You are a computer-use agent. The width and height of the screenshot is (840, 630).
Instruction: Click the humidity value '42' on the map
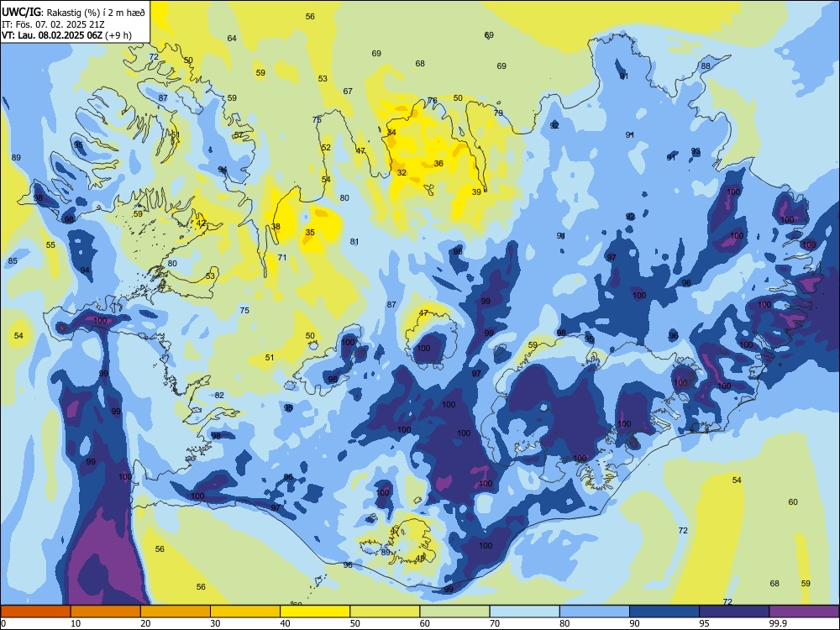(x=201, y=223)
